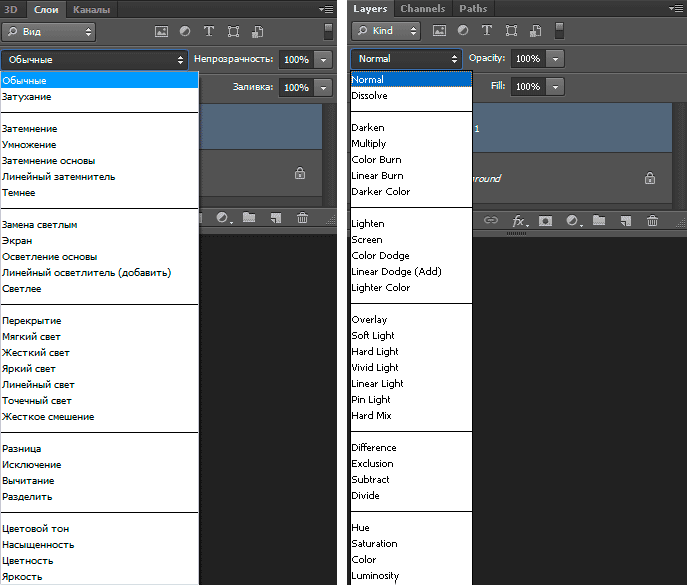This screenshot has width=687, height=585.
Task: Click the Fill percentage value field
Action: tap(528, 88)
